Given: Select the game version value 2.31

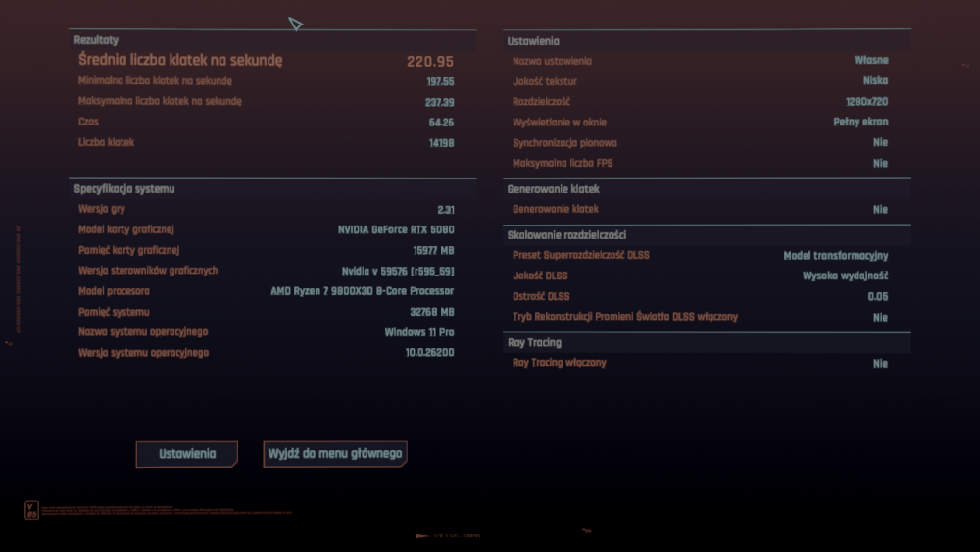Looking at the screenshot, I should pos(446,210).
